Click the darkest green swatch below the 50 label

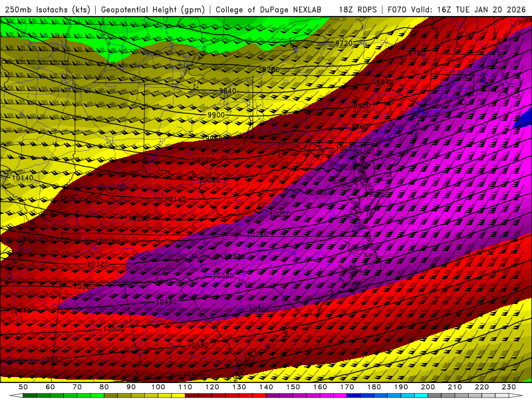pyautogui.click(x=30, y=396)
